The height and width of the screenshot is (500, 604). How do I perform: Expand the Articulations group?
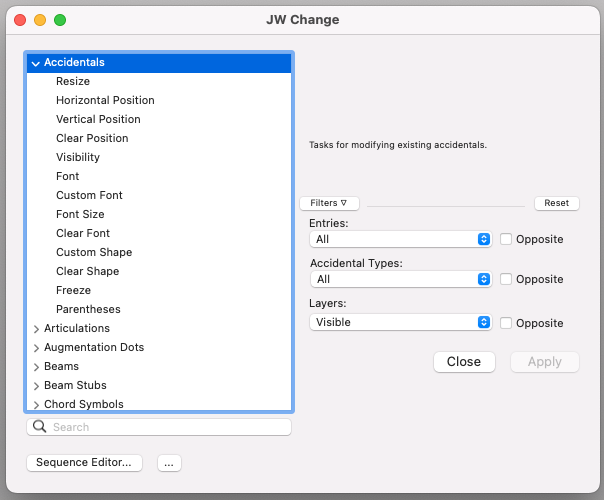36,329
